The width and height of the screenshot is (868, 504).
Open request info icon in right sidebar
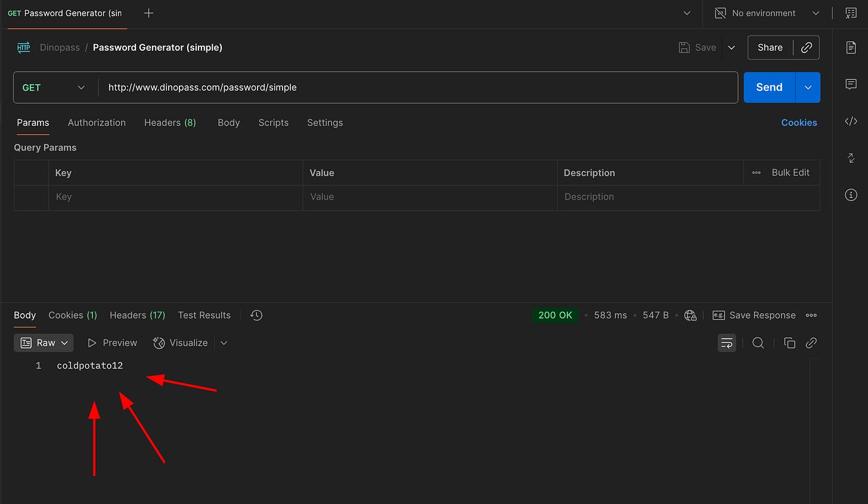(x=851, y=195)
